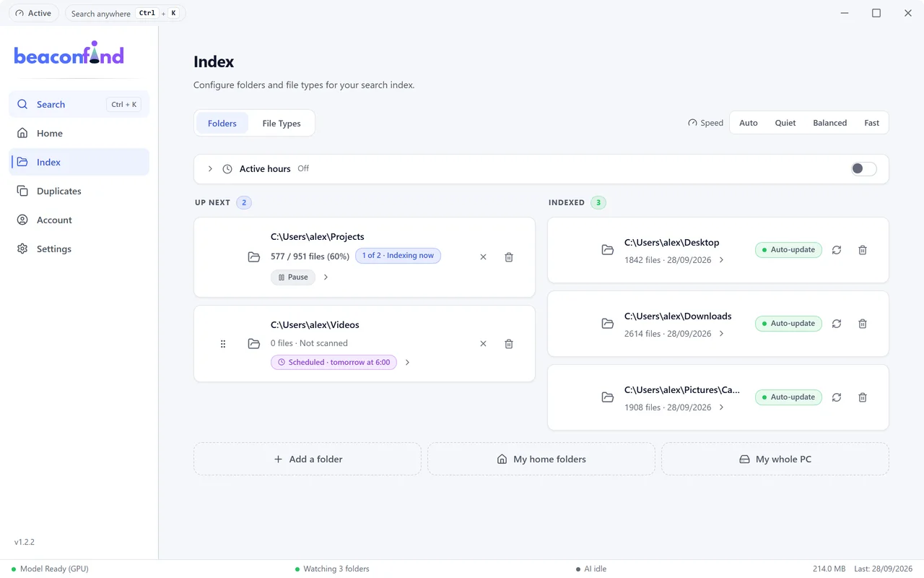Expand Downloads folder details chevron
The height and width of the screenshot is (578, 924).
pos(721,334)
